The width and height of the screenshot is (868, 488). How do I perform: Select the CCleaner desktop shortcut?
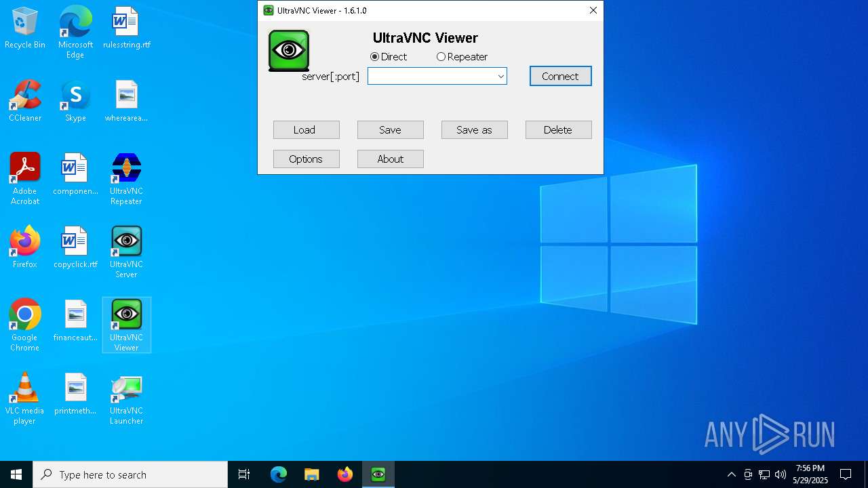(x=25, y=102)
